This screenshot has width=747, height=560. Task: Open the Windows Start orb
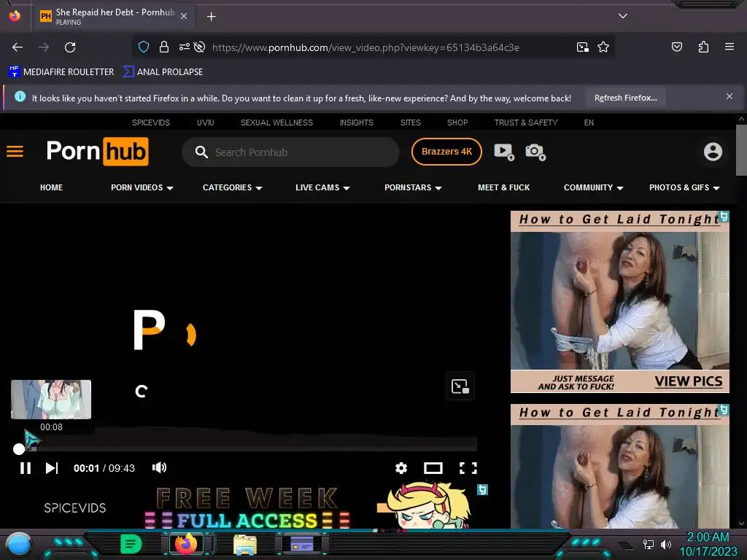pos(19,544)
